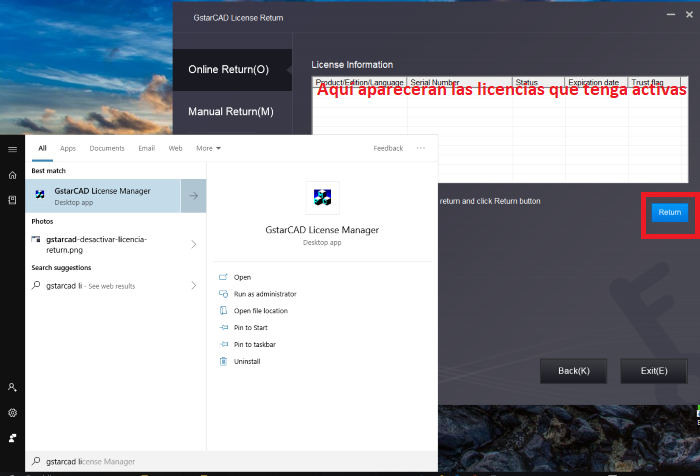This screenshot has width=700, height=476.
Task: Click the Expiration date column header
Action: (596, 82)
